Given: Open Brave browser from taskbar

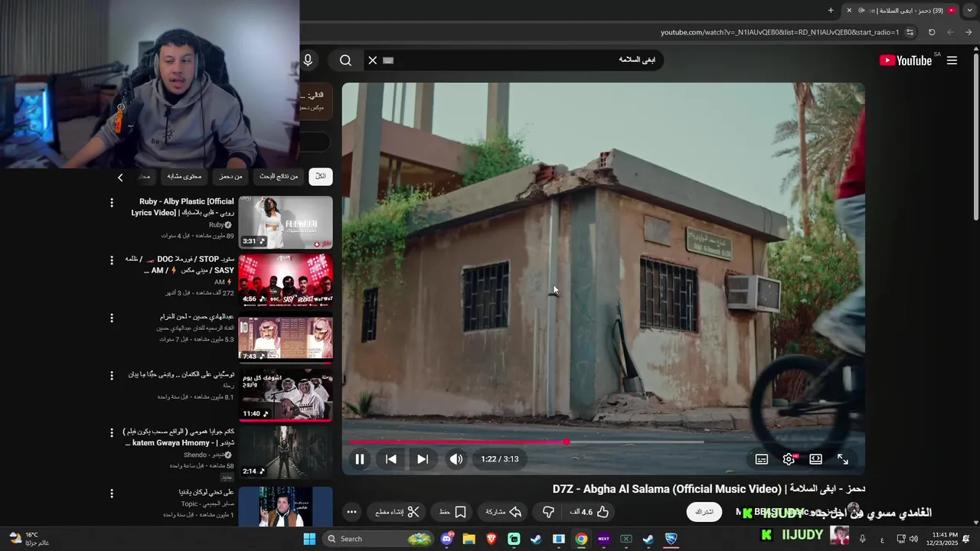Looking at the screenshot, I should (x=492, y=539).
